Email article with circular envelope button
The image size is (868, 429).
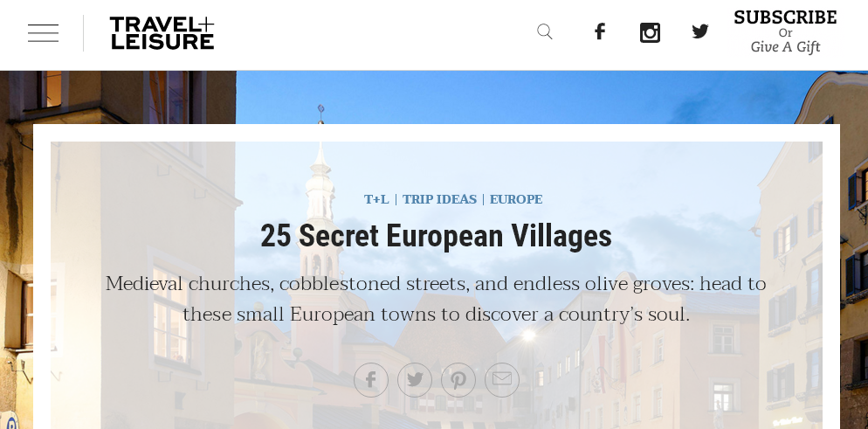(502, 380)
